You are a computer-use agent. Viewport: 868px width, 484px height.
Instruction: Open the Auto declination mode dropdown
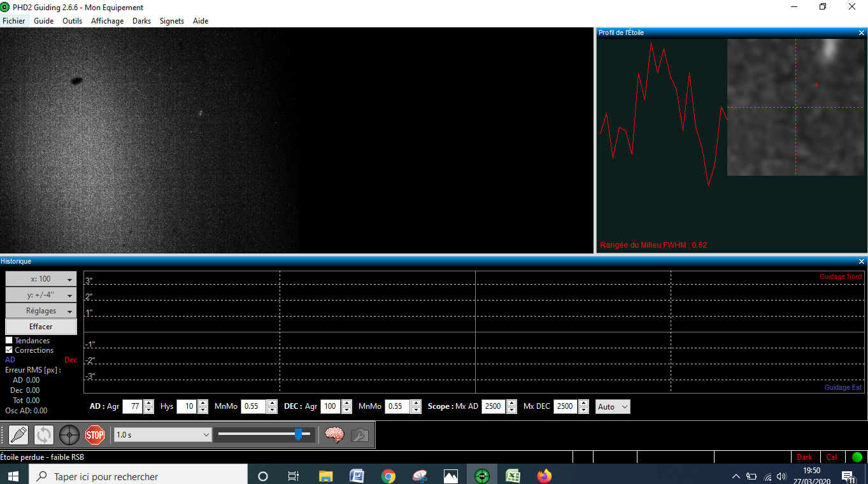613,406
